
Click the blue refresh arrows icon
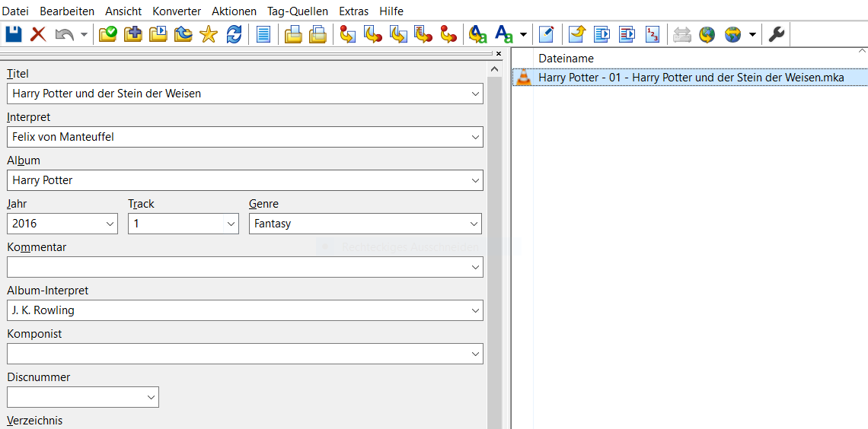tap(234, 34)
